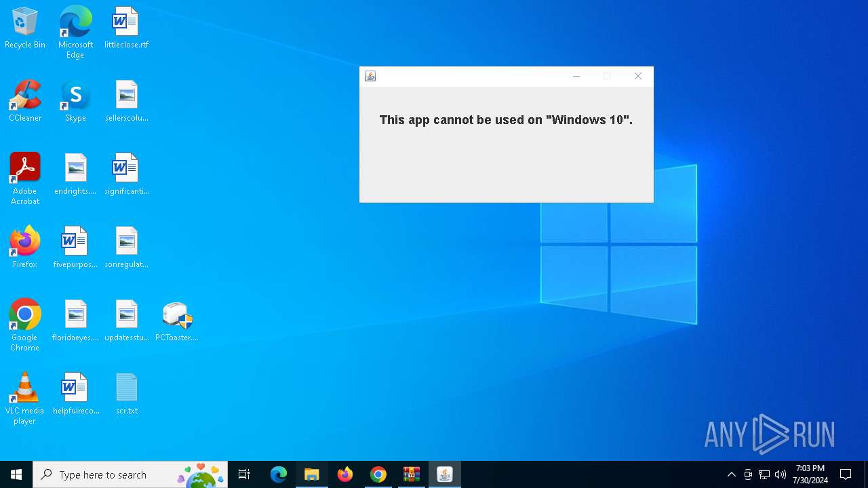Open the notification center
The height and width of the screenshot is (488, 868).
[x=846, y=474]
